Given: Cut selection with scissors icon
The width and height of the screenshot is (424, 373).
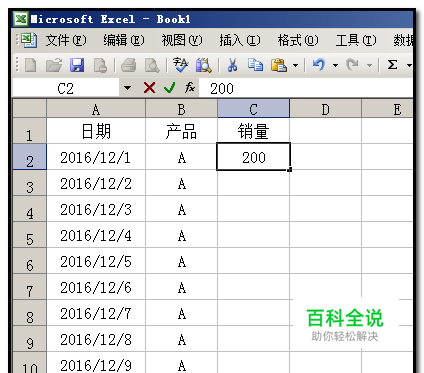Looking at the screenshot, I should click(232, 65).
